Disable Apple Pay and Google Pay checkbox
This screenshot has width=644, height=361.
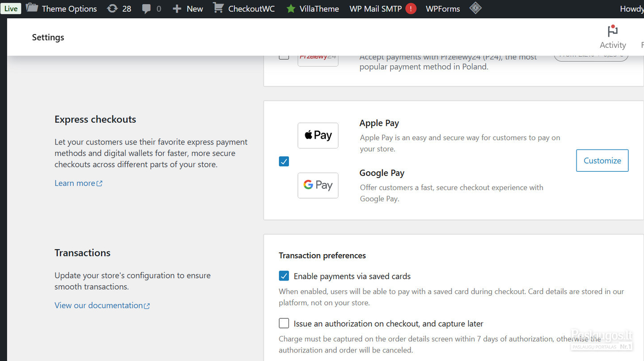284,161
